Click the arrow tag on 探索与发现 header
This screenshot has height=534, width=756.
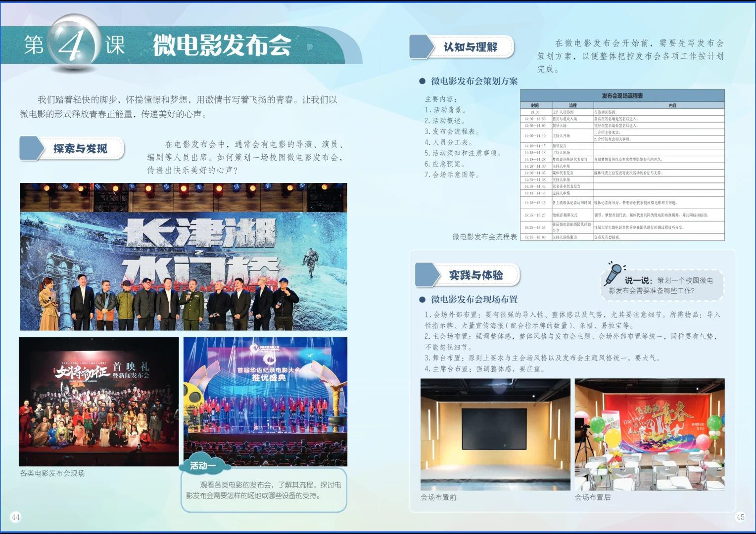tap(32, 148)
